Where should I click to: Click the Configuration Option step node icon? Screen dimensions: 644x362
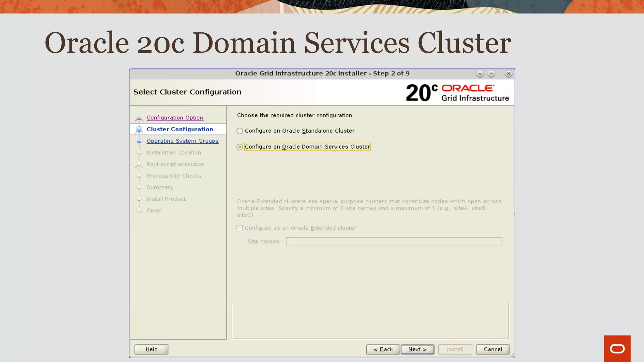139,118
